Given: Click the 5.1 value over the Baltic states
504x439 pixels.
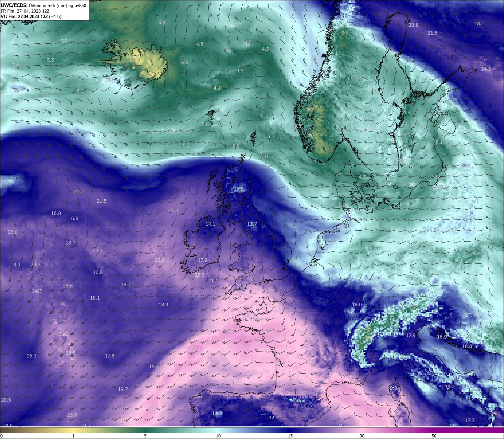Looking at the screenshot, I should pos(439,142).
